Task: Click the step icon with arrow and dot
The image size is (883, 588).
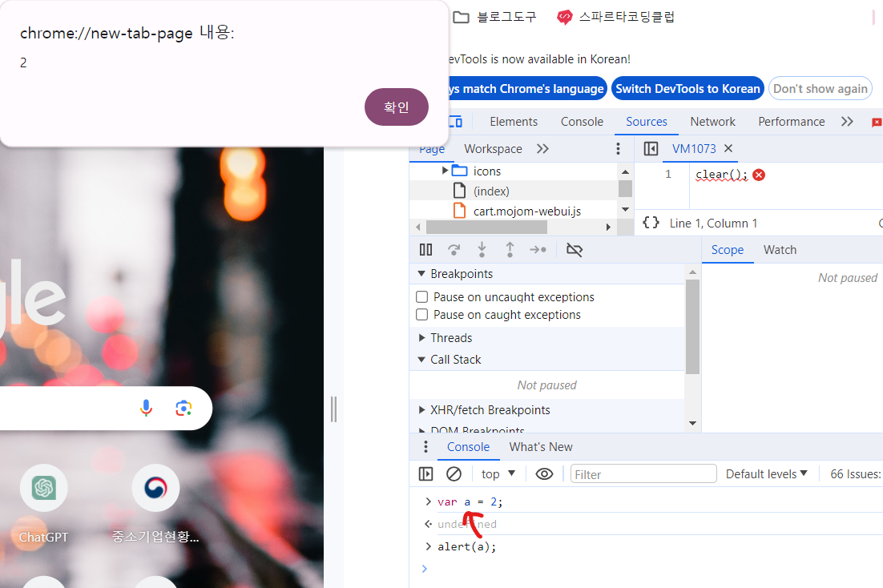Action: coord(538,249)
